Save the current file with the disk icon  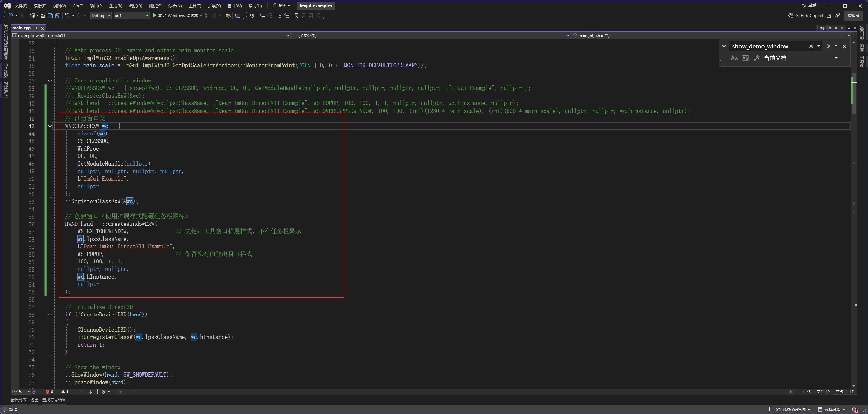pos(50,15)
